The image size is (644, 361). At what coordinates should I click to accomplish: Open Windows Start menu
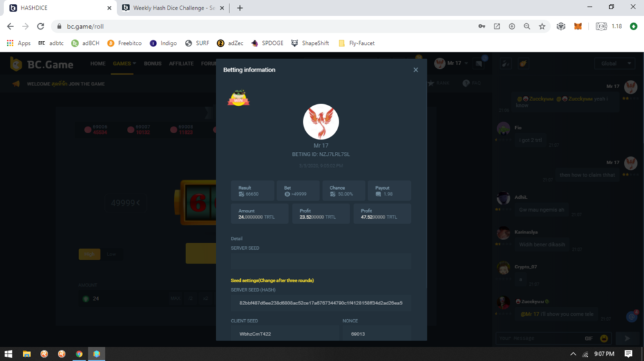click(8, 354)
